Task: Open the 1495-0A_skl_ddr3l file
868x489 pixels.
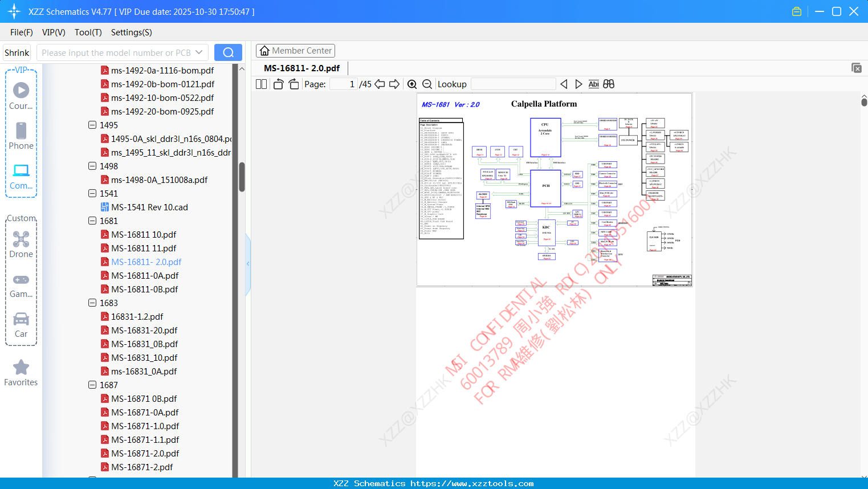Action: (x=166, y=138)
